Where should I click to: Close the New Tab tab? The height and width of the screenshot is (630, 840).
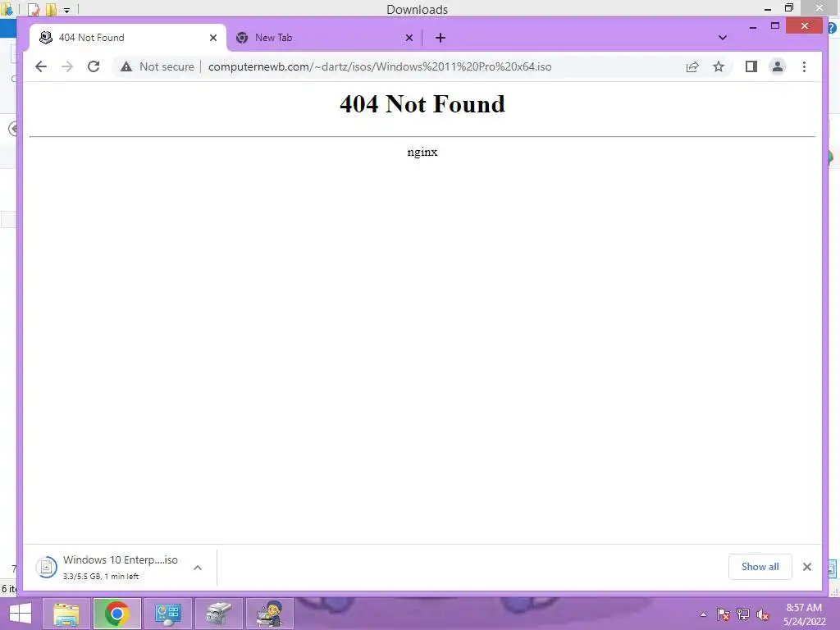(409, 38)
